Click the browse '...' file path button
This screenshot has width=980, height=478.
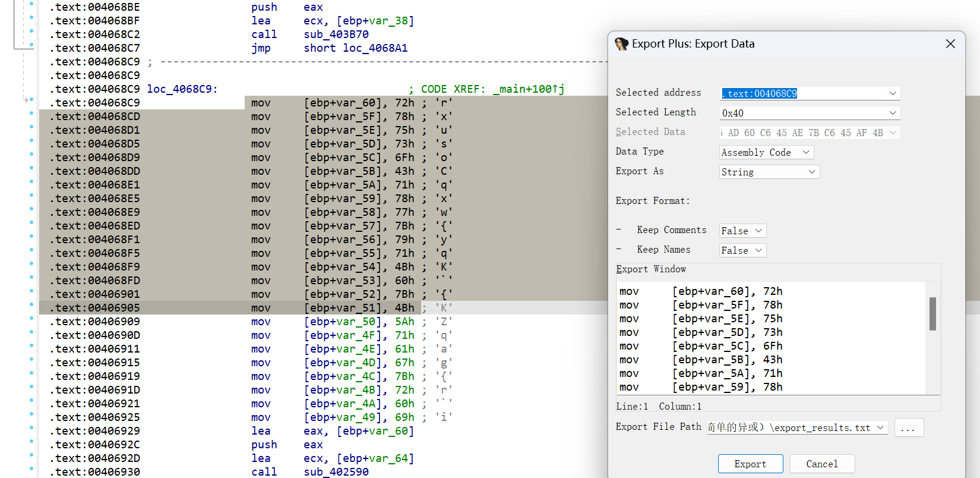point(908,428)
